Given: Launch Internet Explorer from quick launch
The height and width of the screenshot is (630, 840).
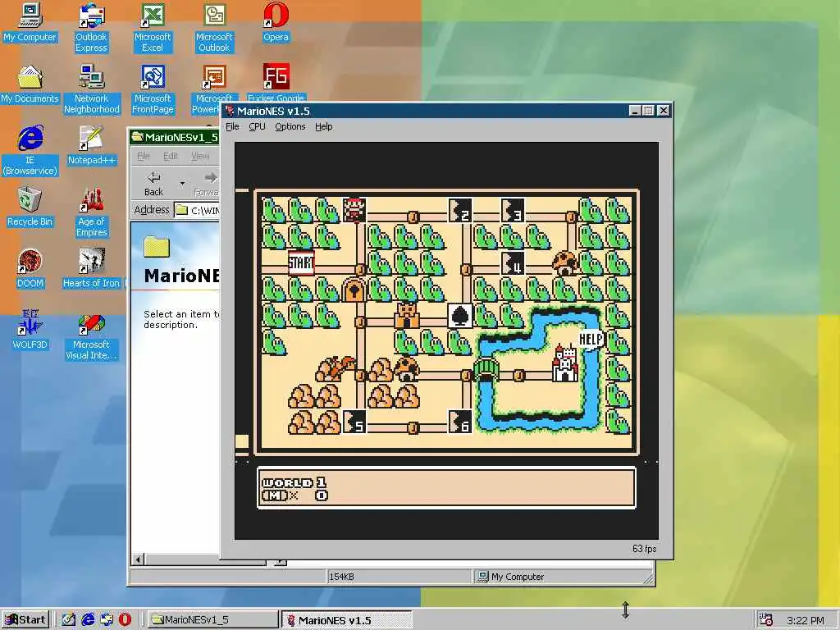Looking at the screenshot, I should click(88, 619).
